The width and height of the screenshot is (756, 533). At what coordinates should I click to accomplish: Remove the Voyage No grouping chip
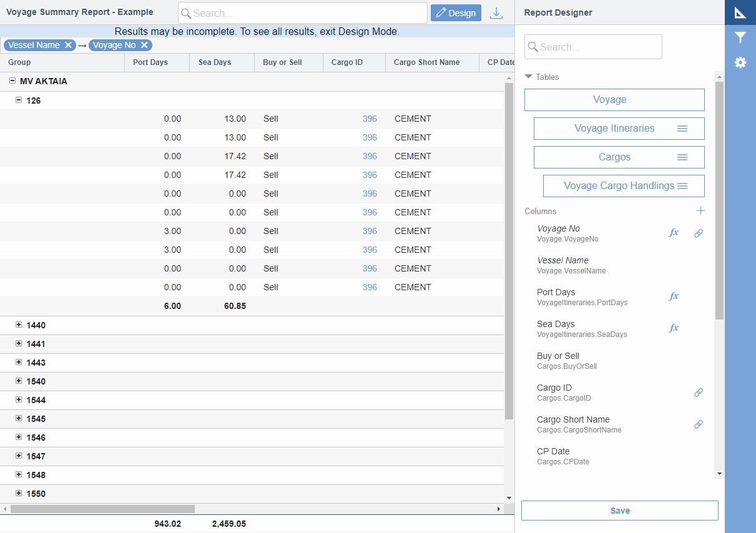(144, 45)
